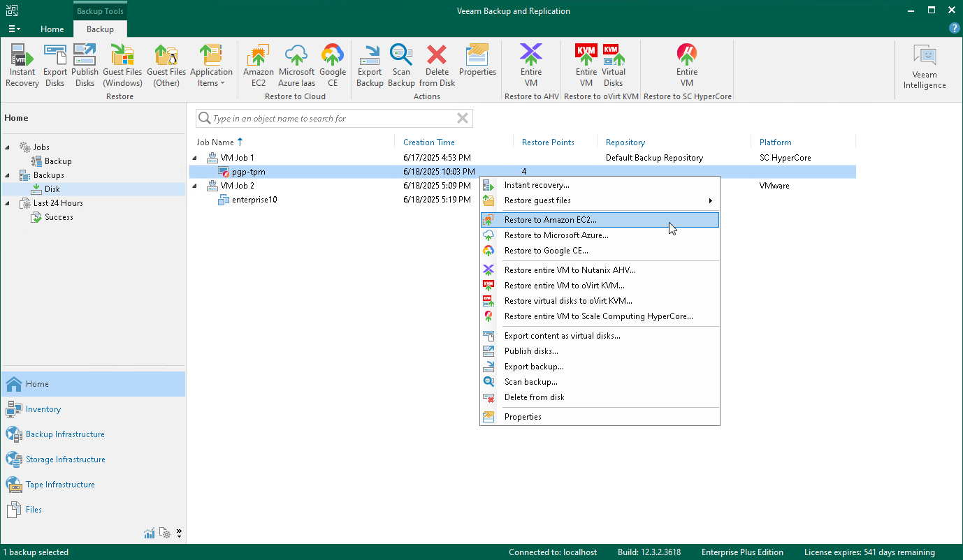Choose Export backup... in context menu
Viewport: 963px width, 560px height.
pos(600,367)
